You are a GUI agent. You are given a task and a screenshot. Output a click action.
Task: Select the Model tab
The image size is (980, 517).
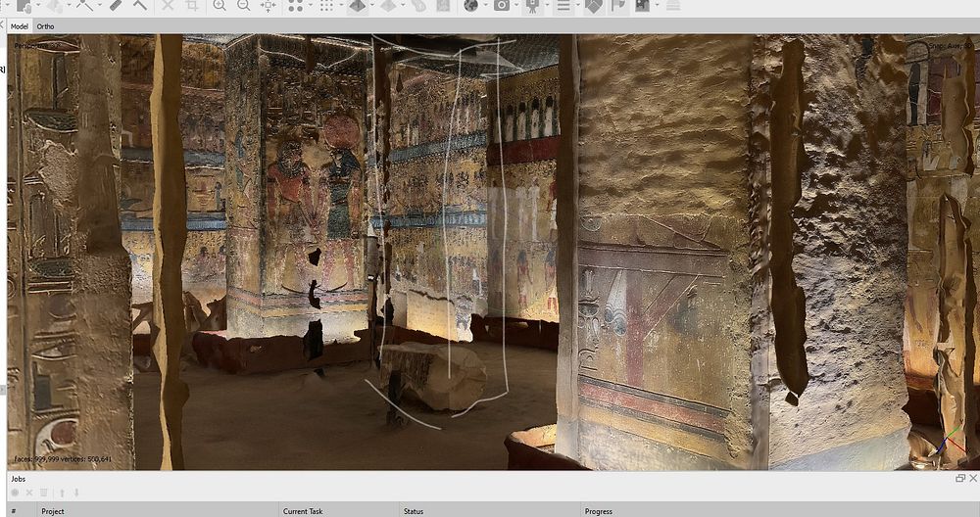19,26
